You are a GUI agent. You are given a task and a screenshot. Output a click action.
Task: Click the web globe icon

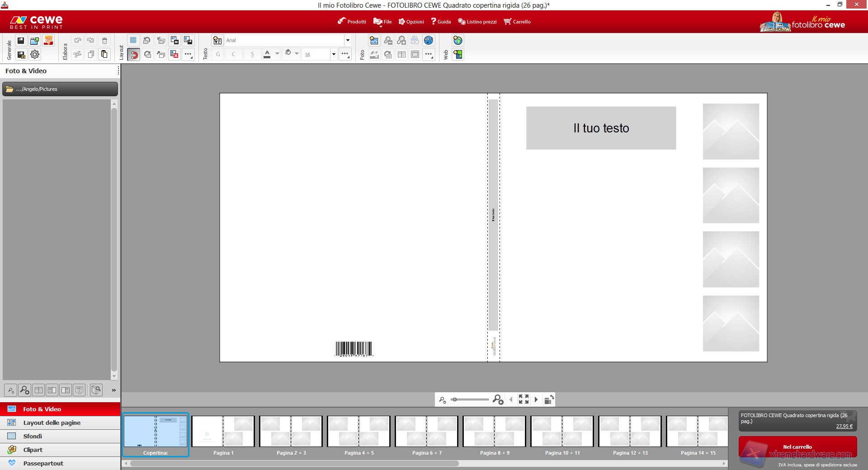coord(458,41)
